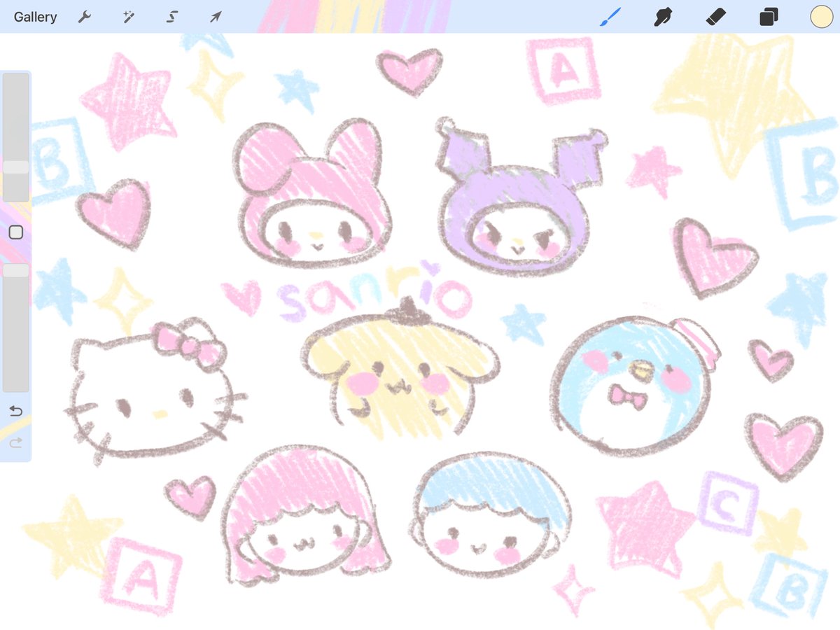The height and width of the screenshot is (630, 840).
Task: Activate the Transform arrow tool
Action: 216,17
